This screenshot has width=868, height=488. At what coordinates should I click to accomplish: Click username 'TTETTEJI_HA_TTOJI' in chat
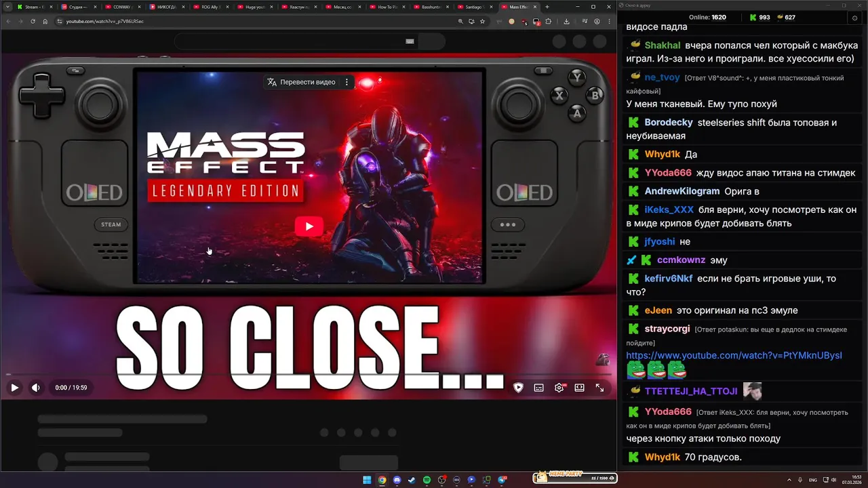(x=691, y=391)
